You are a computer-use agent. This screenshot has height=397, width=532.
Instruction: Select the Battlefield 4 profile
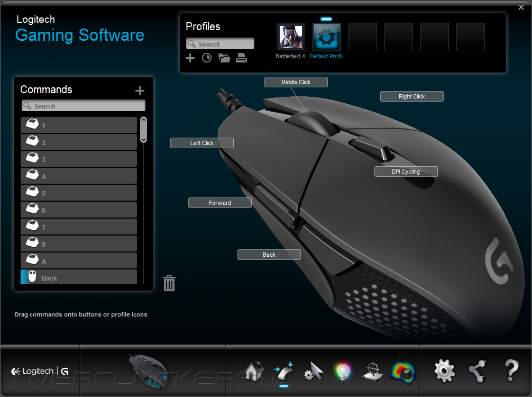(291, 37)
